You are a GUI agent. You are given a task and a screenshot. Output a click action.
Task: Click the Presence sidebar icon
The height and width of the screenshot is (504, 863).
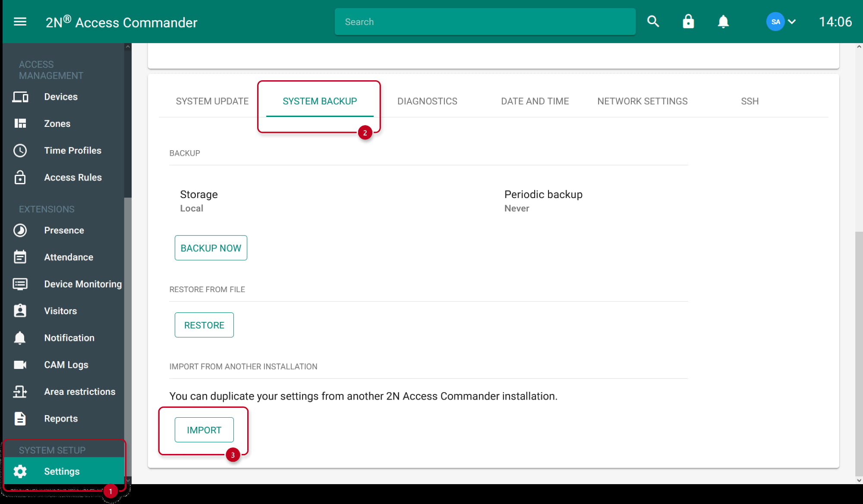point(20,230)
